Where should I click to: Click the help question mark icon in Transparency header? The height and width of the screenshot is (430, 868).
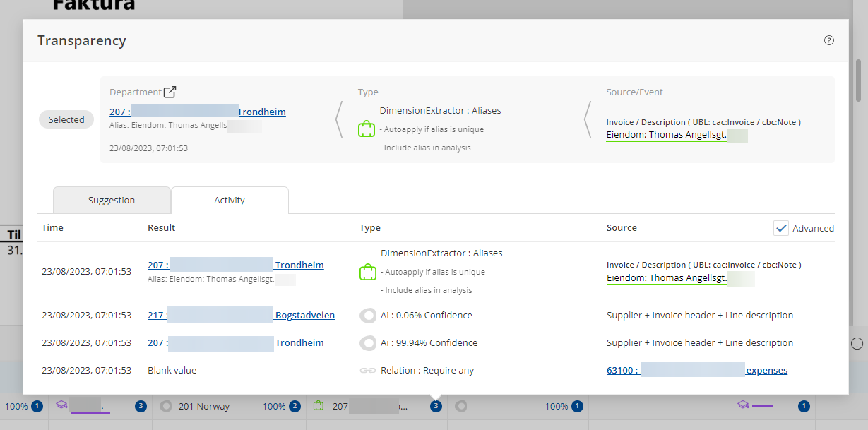(829, 40)
